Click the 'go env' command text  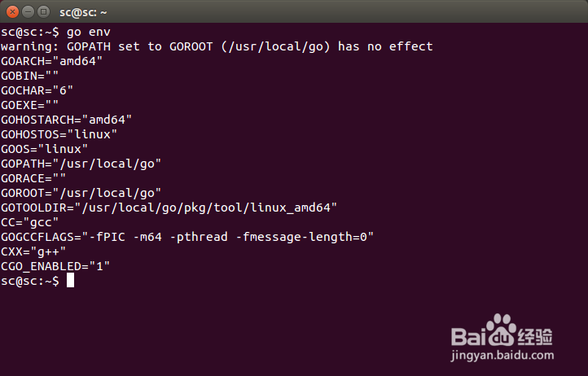89,33
